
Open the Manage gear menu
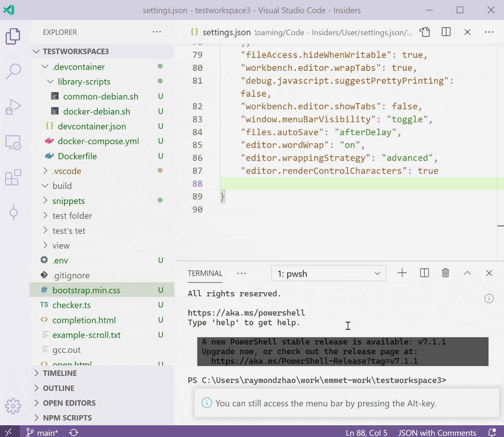13,405
